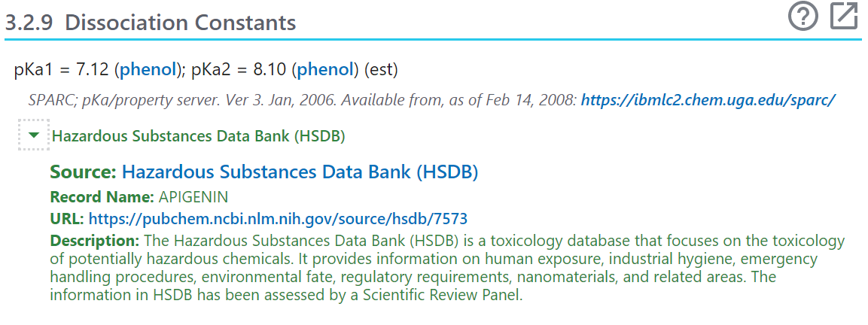
Task: Click the italic SPARC citation text
Action: click(301, 99)
